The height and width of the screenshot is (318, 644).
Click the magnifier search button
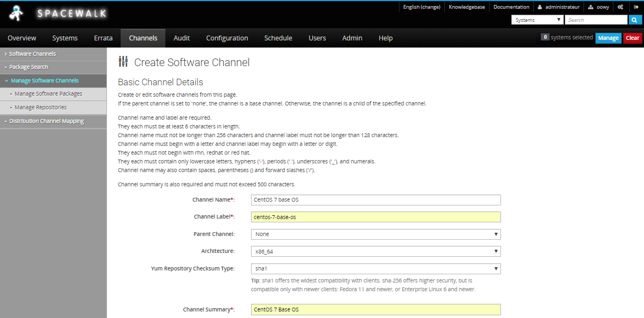tap(635, 20)
